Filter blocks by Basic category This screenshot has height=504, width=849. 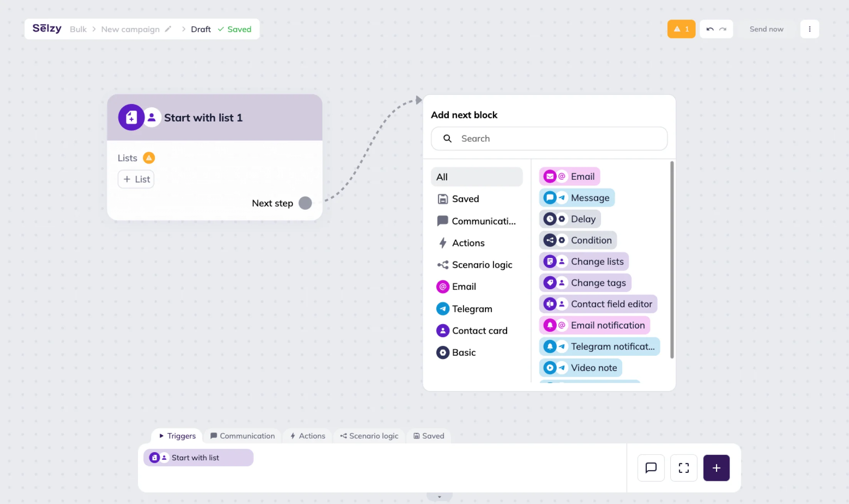(x=477, y=352)
